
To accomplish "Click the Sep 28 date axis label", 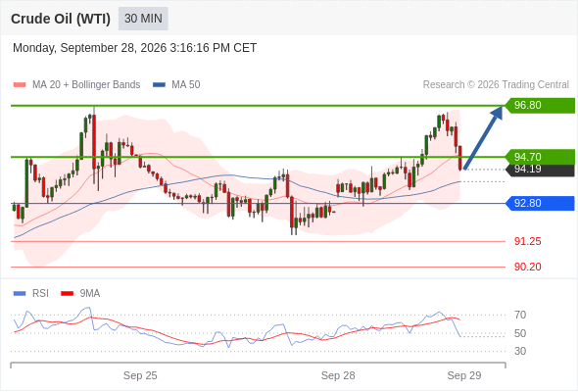I will click(x=338, y=375).
